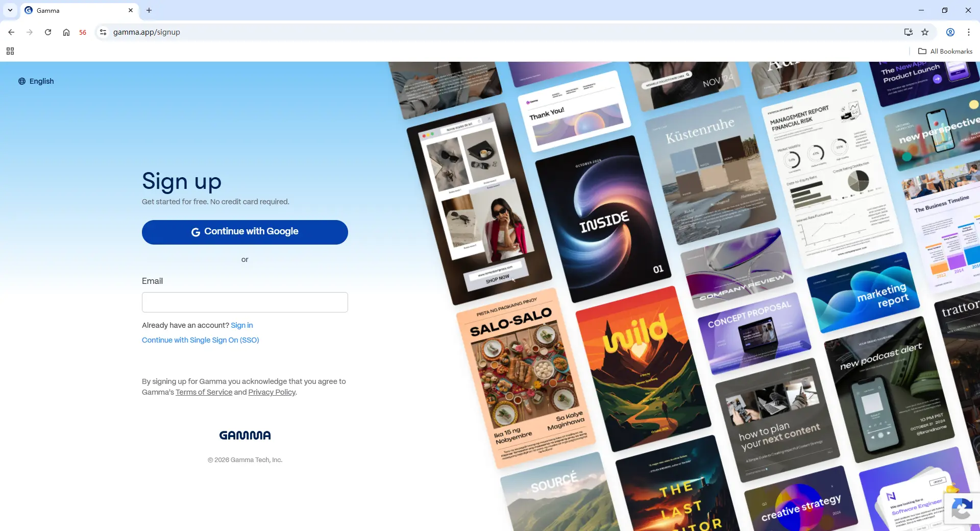Screen dimensions: 980x531
Task: Click the Gamma logo below the form
Action: pos(245,435)
